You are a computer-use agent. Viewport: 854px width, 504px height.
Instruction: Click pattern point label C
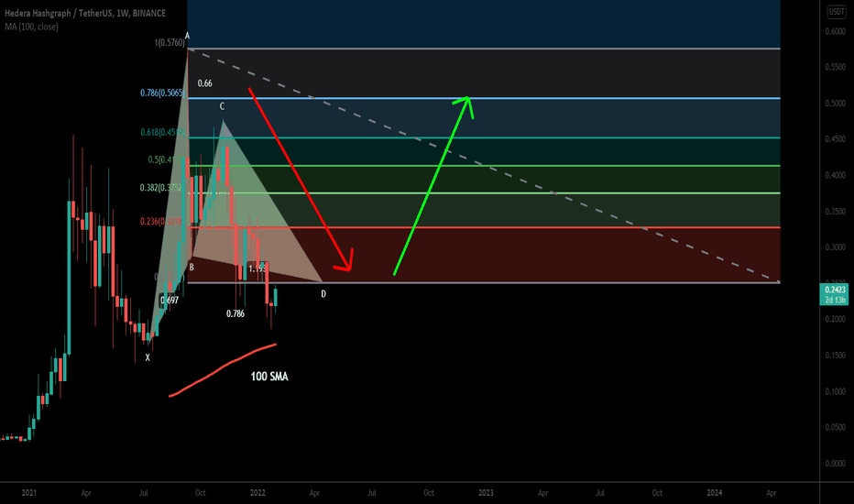[x=223, y=106]
